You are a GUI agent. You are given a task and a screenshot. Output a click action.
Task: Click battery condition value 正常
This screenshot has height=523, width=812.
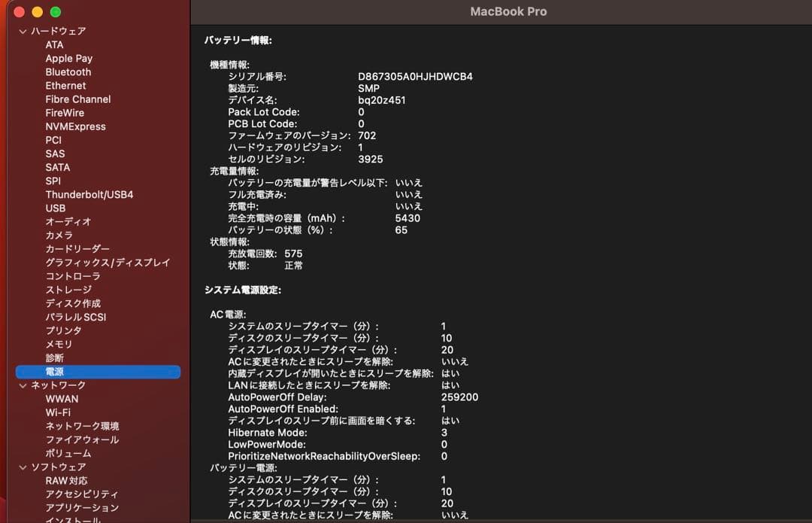293,266
